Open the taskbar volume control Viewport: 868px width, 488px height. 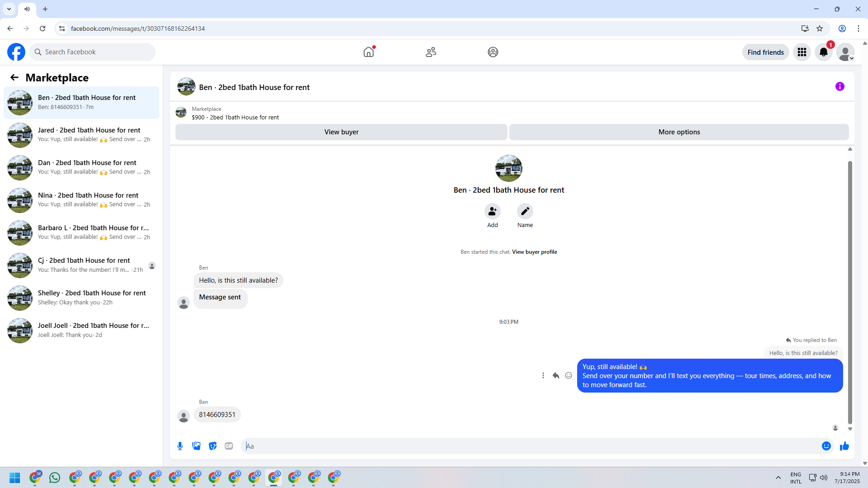point(824,478)
